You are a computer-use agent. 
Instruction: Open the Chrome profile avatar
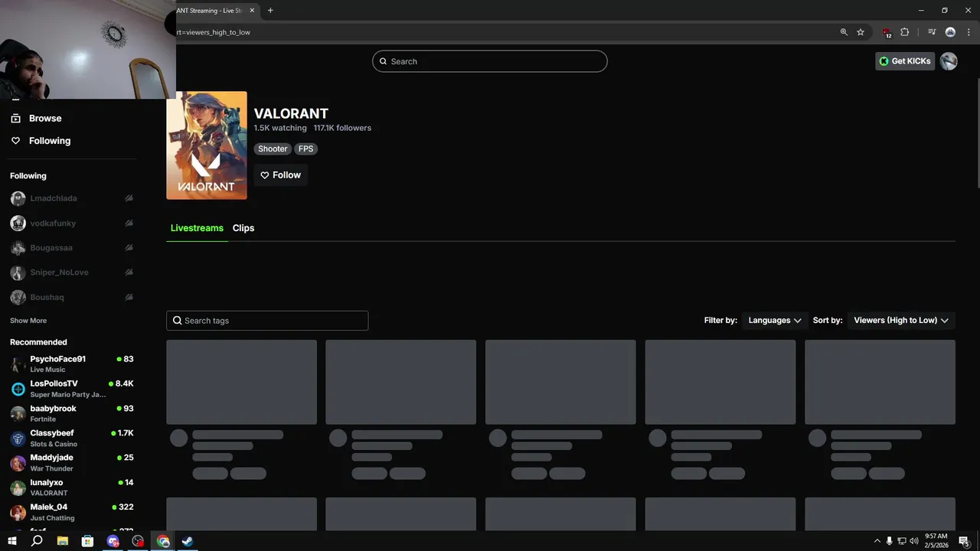950,32
